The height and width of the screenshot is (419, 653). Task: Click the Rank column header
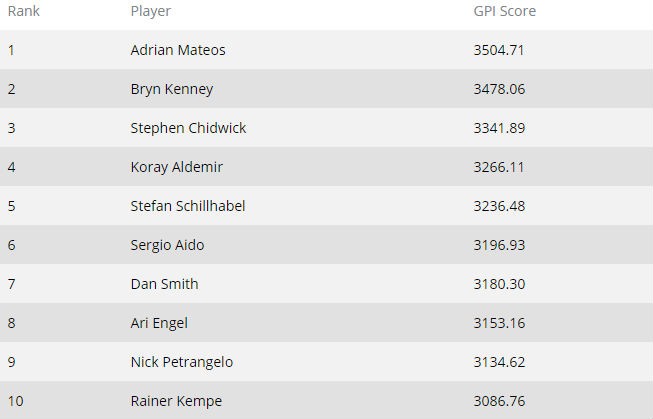23,11
